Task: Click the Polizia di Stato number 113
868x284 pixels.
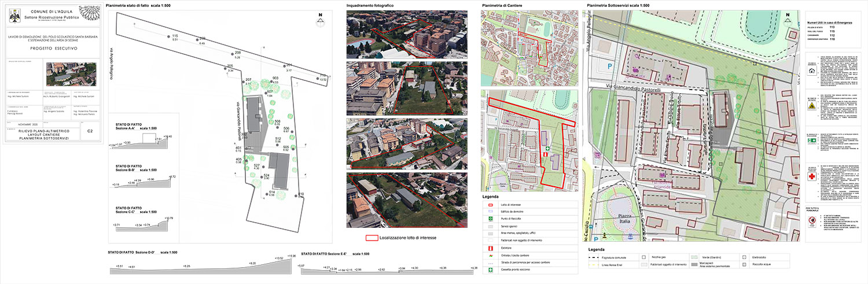Action: click(832, 27)
